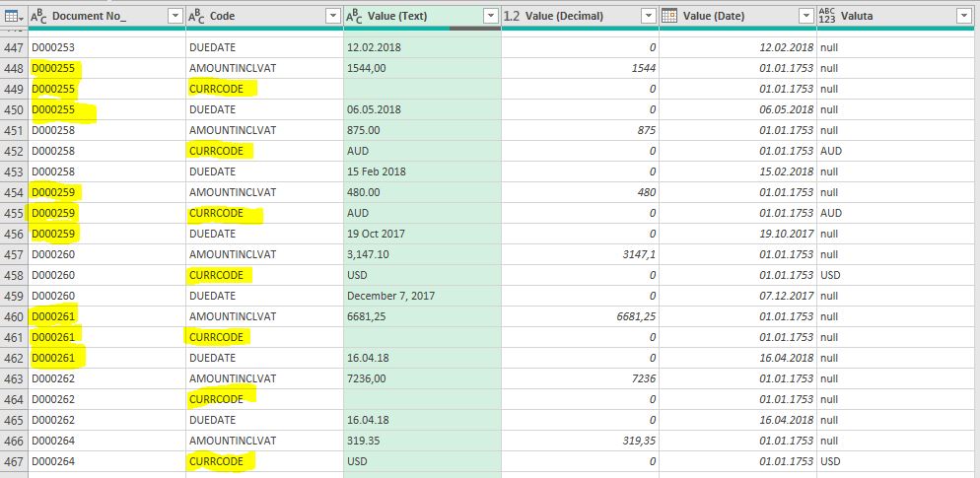Click the 319.35 text value cell

(423, 441)
